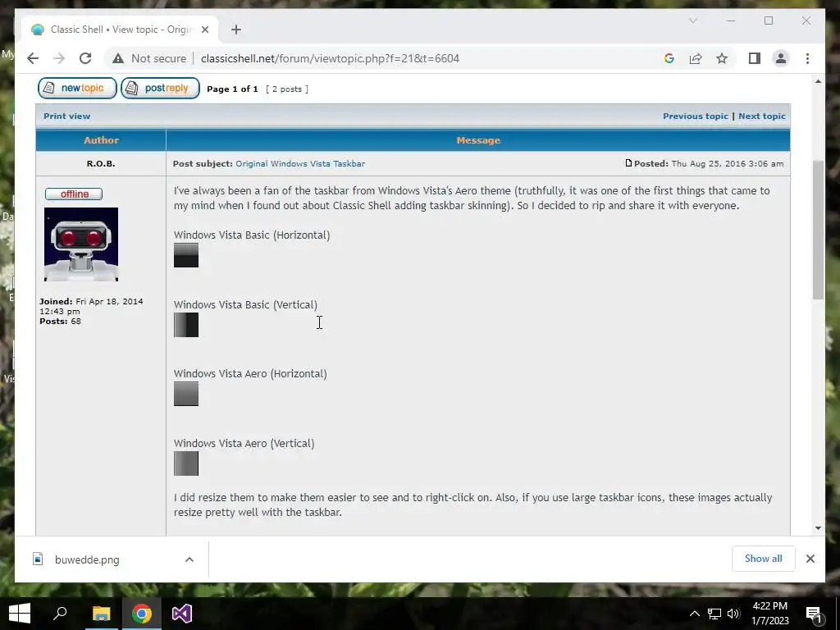Open Visual Studio from the taskbar
Viewport: 840px width, 630px height.
tap(181, 614)
